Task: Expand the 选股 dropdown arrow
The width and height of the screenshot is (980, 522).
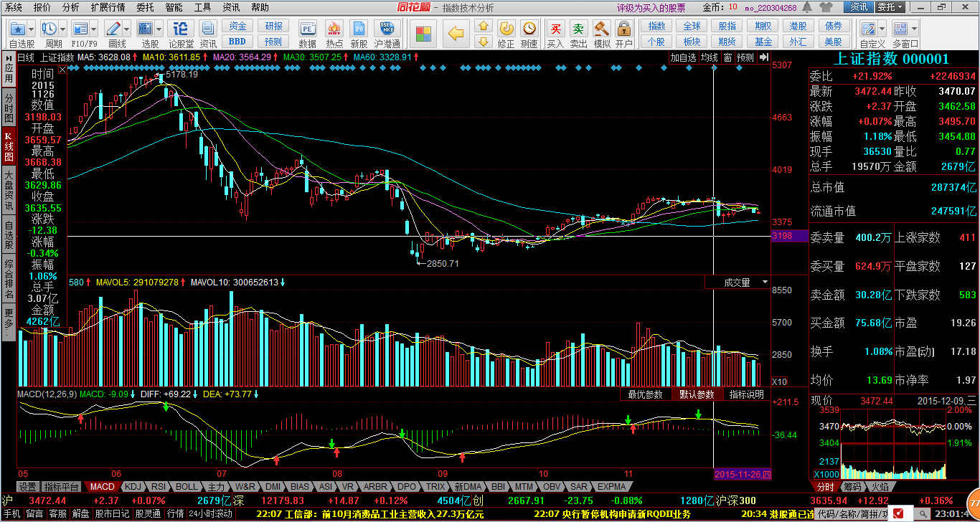Action: click(159, 29)
